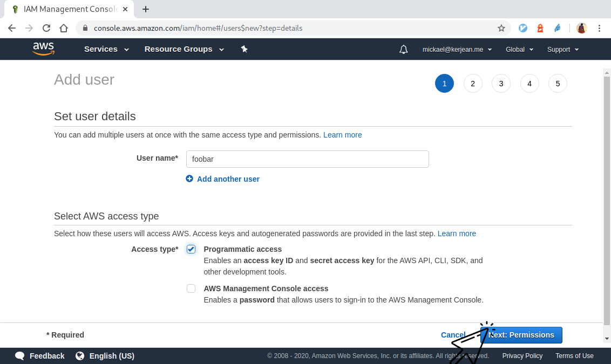Image resolution: width=611 pixels, height=364 pixels.
Task: Open the Global region dropdown
Action: [519, 50]
